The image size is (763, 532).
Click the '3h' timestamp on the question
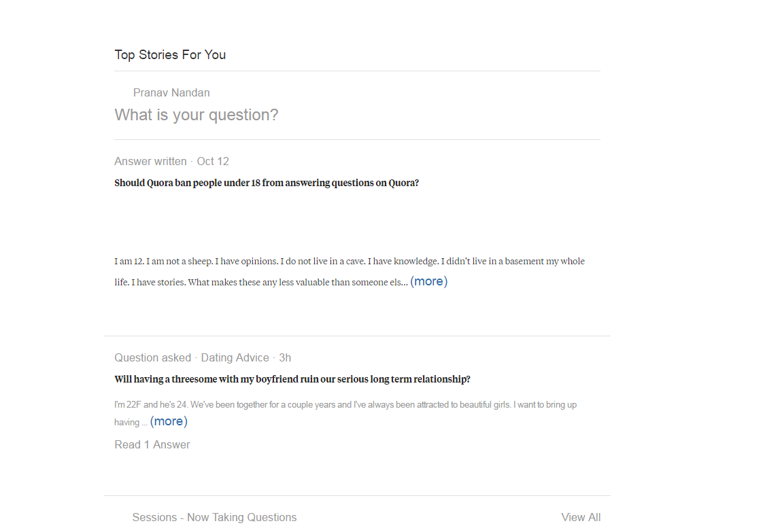click(x=284, y=357)
